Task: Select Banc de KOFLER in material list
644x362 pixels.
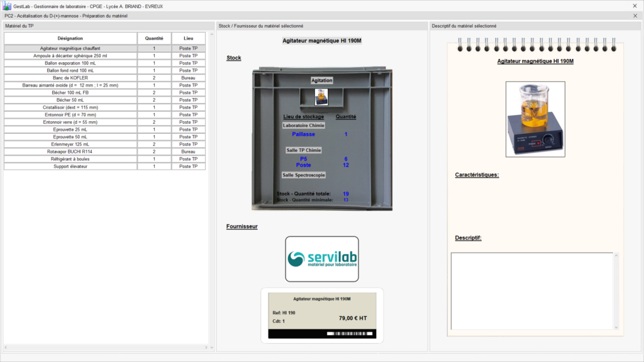Action: 70,78
